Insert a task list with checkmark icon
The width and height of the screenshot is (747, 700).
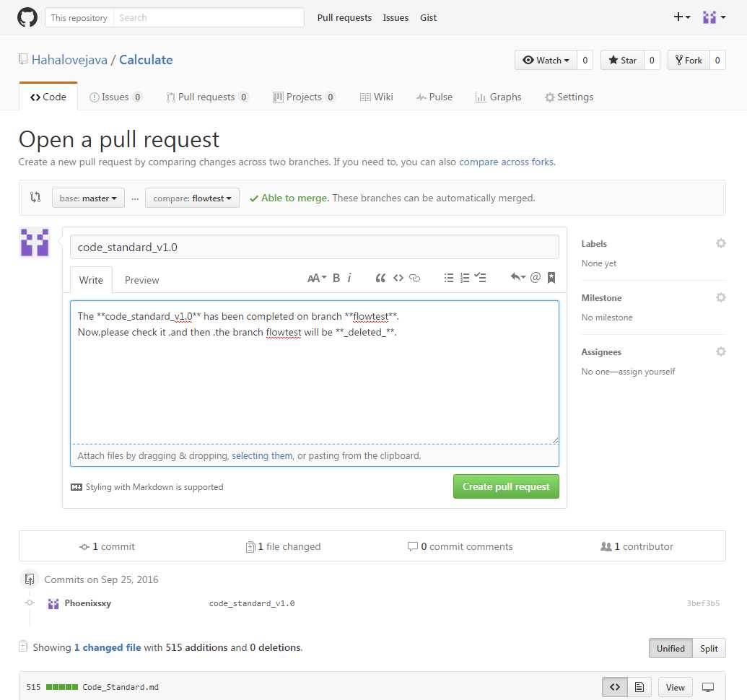coord(480,278)
